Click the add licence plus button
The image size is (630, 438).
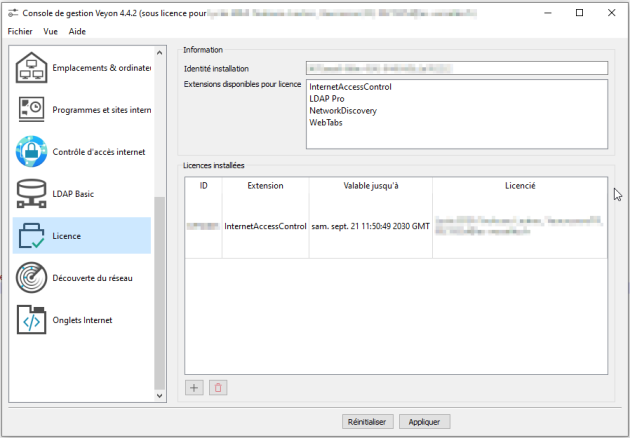click(194, 388)
